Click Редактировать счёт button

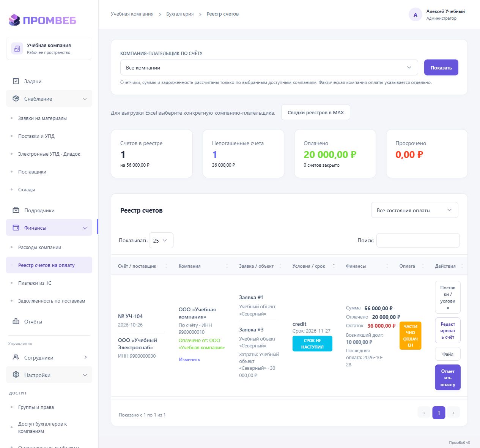tap(448, 330)
